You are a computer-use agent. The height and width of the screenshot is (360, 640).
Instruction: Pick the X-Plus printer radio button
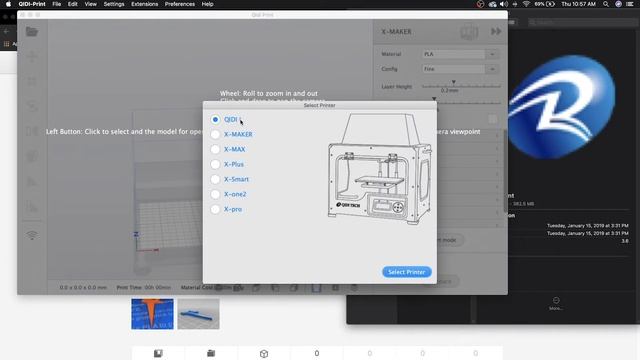click(x=215, y=164)
